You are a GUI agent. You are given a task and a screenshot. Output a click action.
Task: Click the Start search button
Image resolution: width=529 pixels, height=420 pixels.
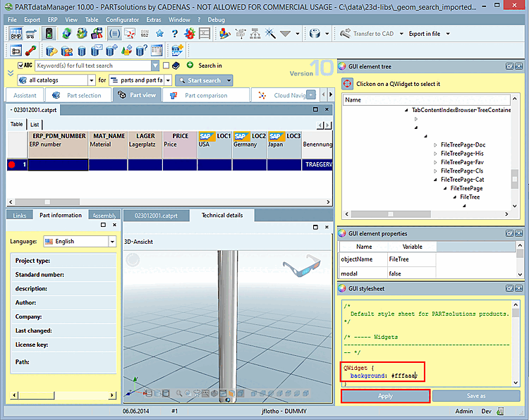(204, 80)
